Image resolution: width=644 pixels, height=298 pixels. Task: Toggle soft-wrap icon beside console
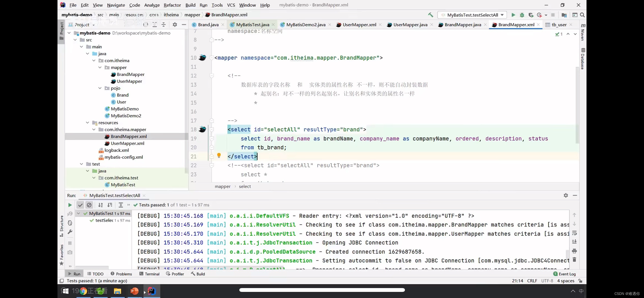574,233
